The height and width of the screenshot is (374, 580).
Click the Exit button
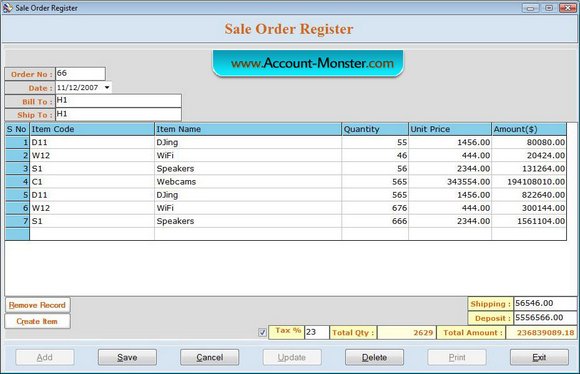[539, 357]
